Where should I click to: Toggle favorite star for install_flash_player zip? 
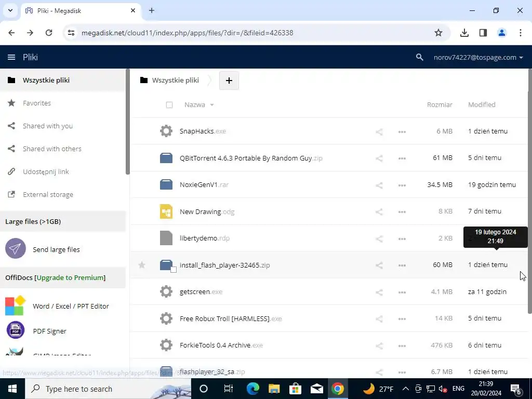[142, 264]
